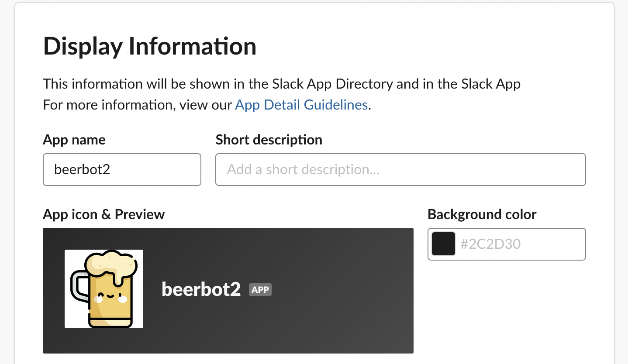Click the Display Information heading
This screenshot has width=628, height=364.
(x=149, y=46)
